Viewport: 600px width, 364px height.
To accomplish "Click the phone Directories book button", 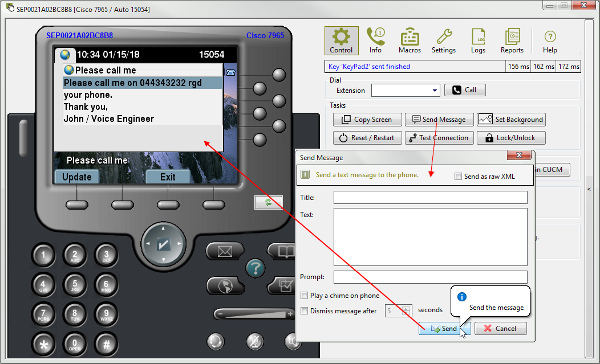I will point(282,251).
